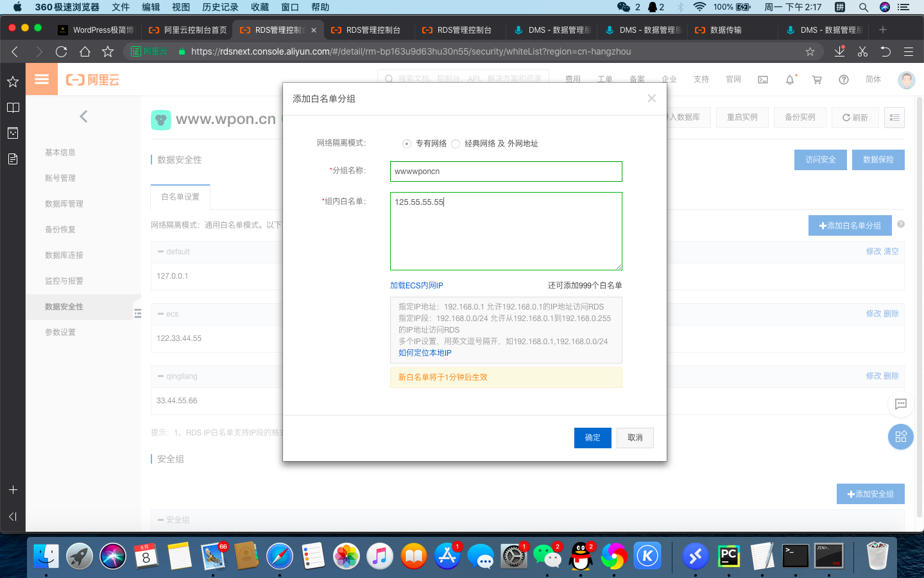Open the Aliyun hamburger menu icon
This screenshot has height=578, width=924.
[42, 80]
